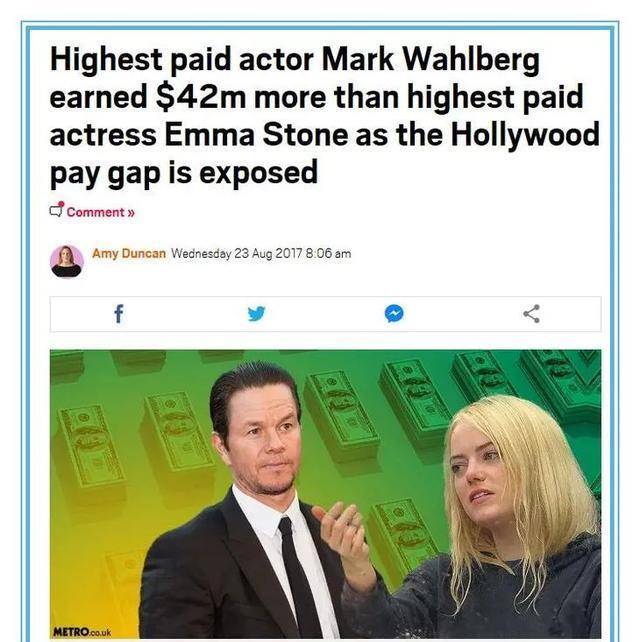Click the METRO.co.uk watermark on image
640x642 pixels.
(82, 632)
